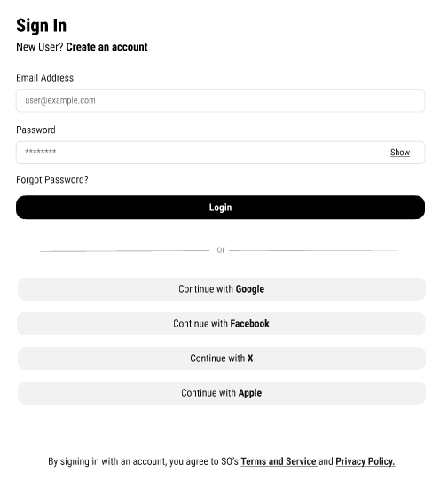Image resolution: width=448 pixels, height=488 pixels.
Task: Click the asterisk placeholder in password box
Action: click(41, 151)
